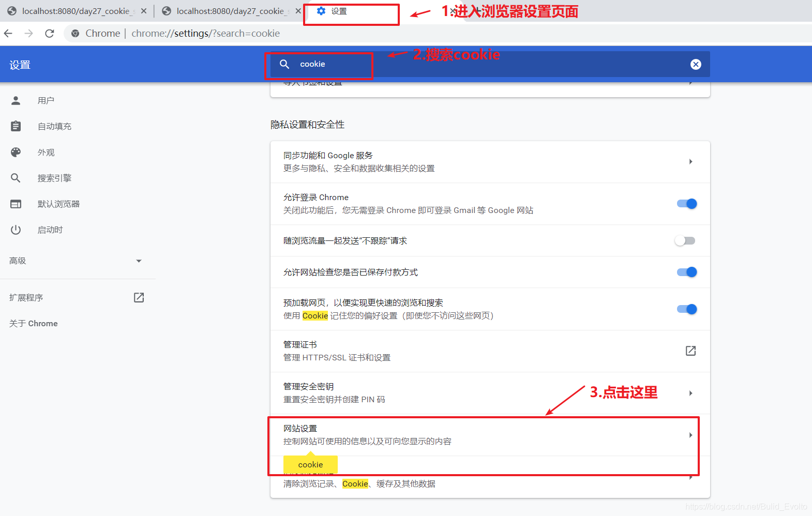
Task: Open 用户 settings section
Action: pyautogui.click(x=46, y=100)
